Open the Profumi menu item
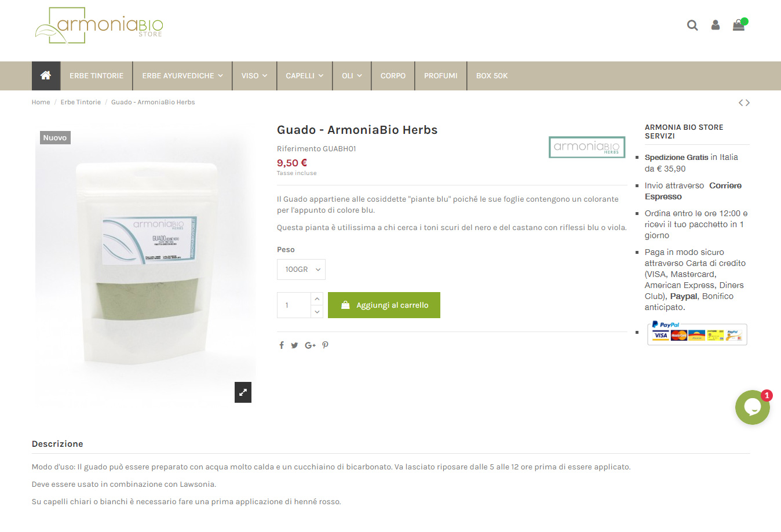 (x=441, y=76)
